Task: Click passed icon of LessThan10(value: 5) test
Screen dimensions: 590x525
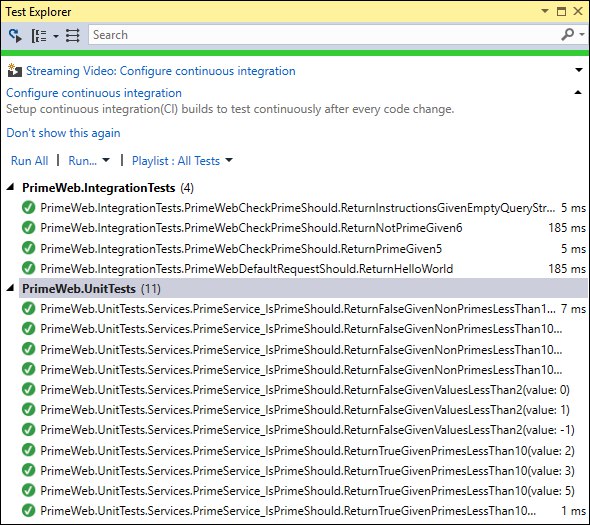Action: (28, 490)
